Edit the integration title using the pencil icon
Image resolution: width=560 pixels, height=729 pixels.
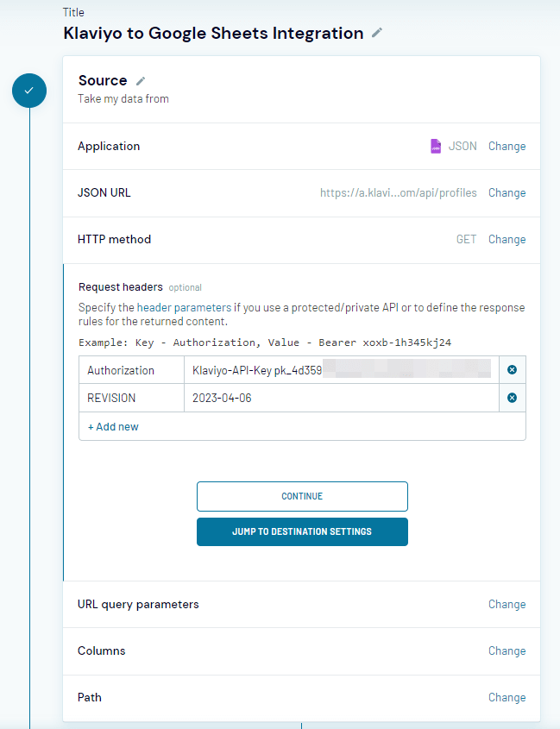(x=375, y=33)
